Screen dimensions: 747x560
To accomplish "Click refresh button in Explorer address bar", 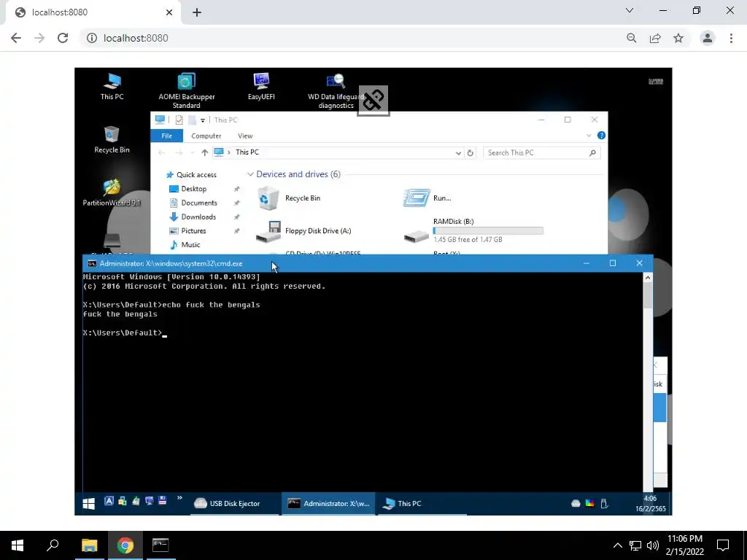I will tap(471, 153).
